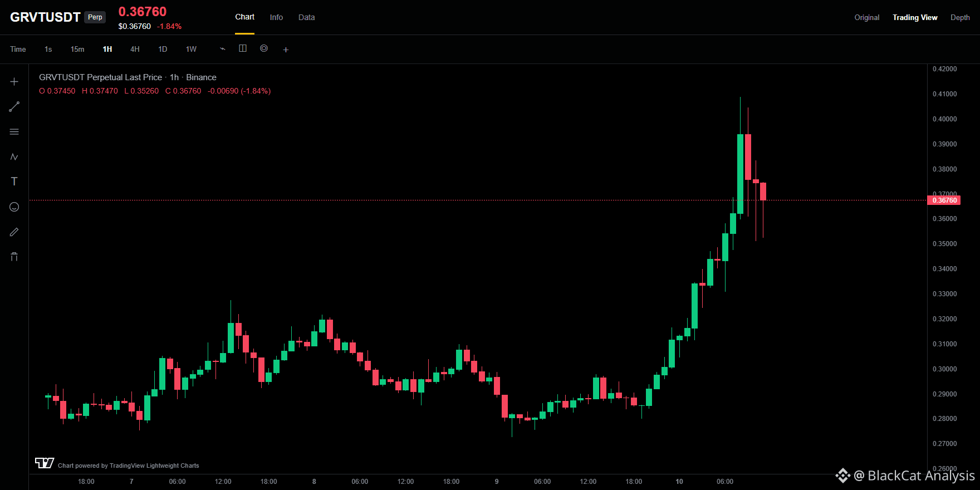Viewport: 980px width, 490px height.
Task: Switch to Time view
Action: click(x=18, y=49)
